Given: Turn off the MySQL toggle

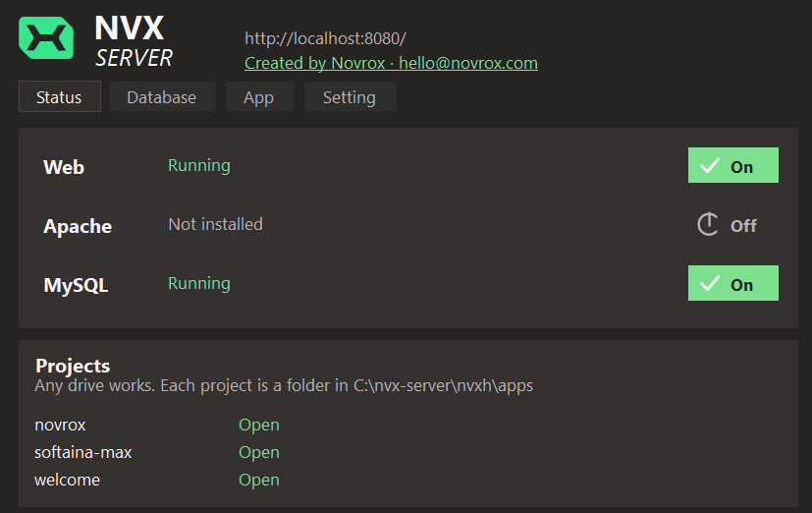Looking at the screenshot, I should click(x=732, y=283).
